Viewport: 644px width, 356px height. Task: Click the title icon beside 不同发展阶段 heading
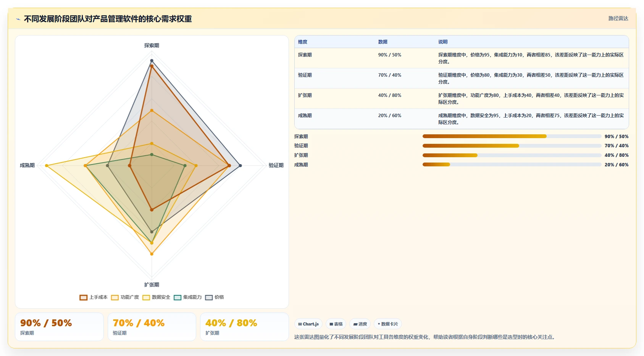[x=18, y=19]
